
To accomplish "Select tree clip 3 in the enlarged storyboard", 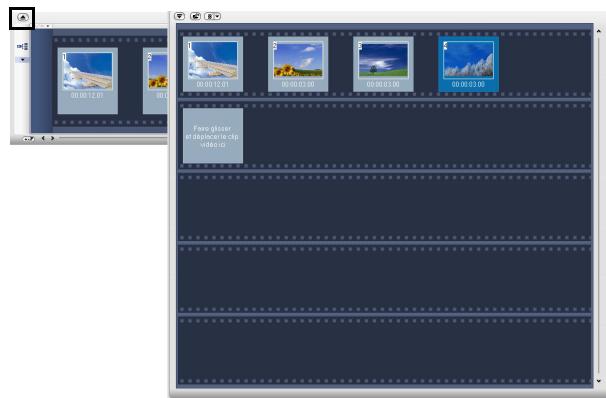I will point(383,64).
